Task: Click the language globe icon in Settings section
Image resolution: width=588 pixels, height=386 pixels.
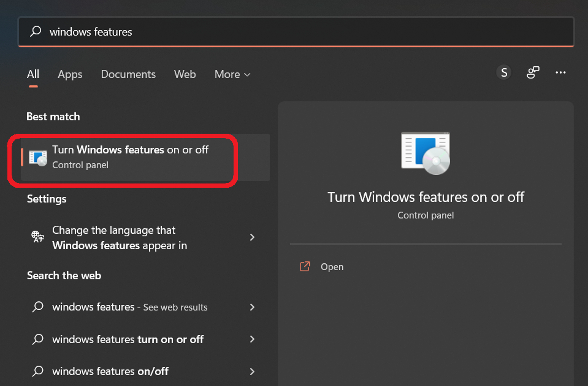Action: pos(37,237)
